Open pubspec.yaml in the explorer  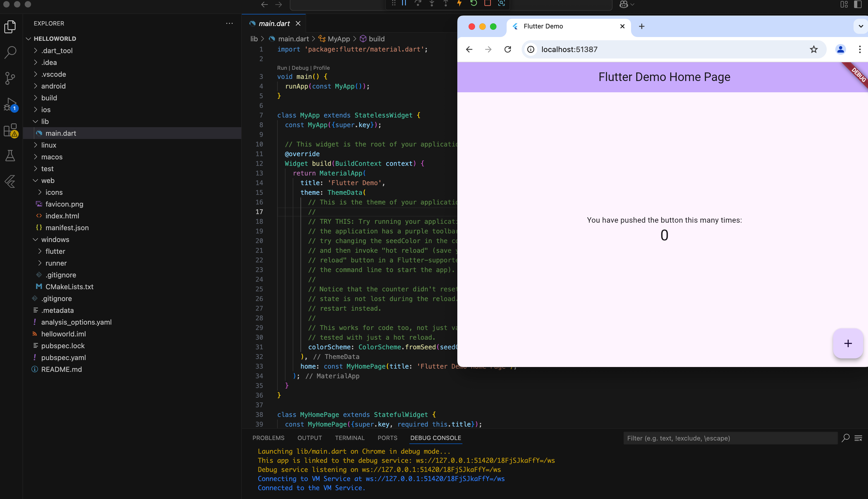click(x=63, y=357)
